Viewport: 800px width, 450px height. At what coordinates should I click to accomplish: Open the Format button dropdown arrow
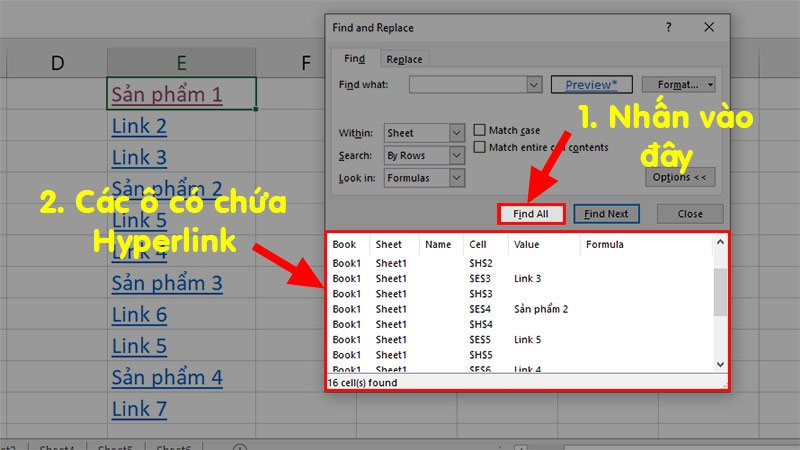tap(710, 86)
